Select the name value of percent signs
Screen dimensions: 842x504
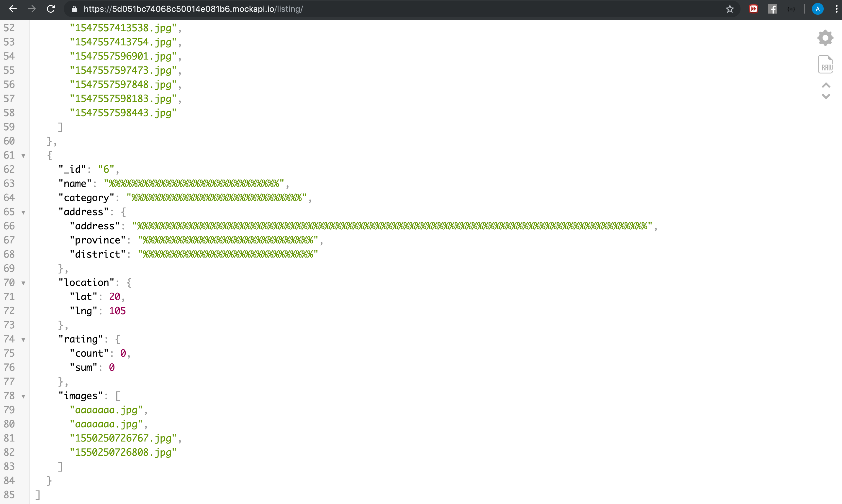click(x=194, y=183)
